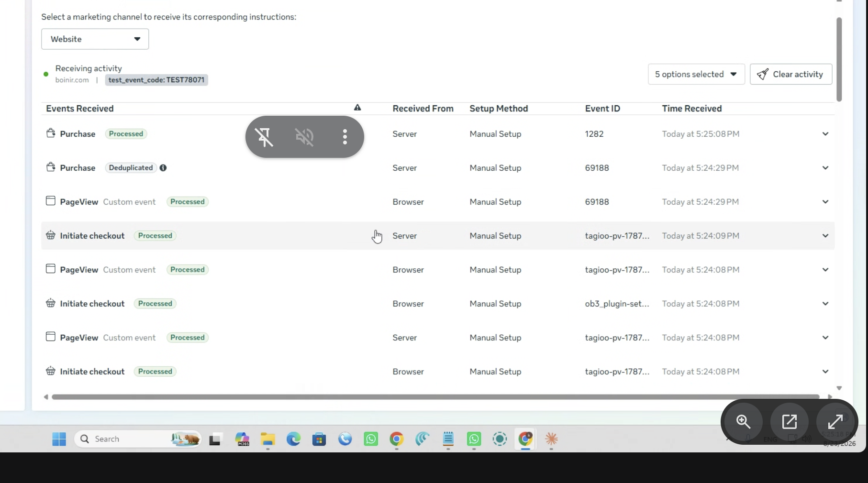
Task: Click the Event ID 69188 in PageView row
Action: click(597, 202)
